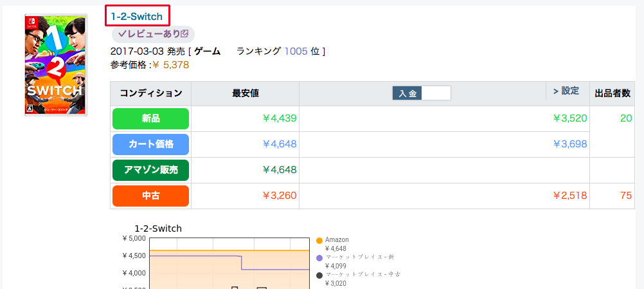
Task: Click the 新品 deposit amount ¥3,520
Action: [570, 119]
